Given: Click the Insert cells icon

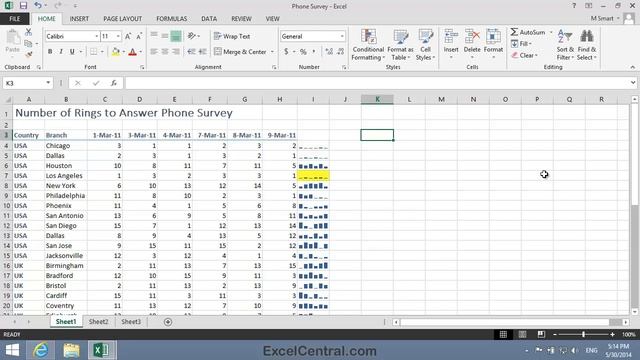Looking at the screenshot, I should point(451,37).
